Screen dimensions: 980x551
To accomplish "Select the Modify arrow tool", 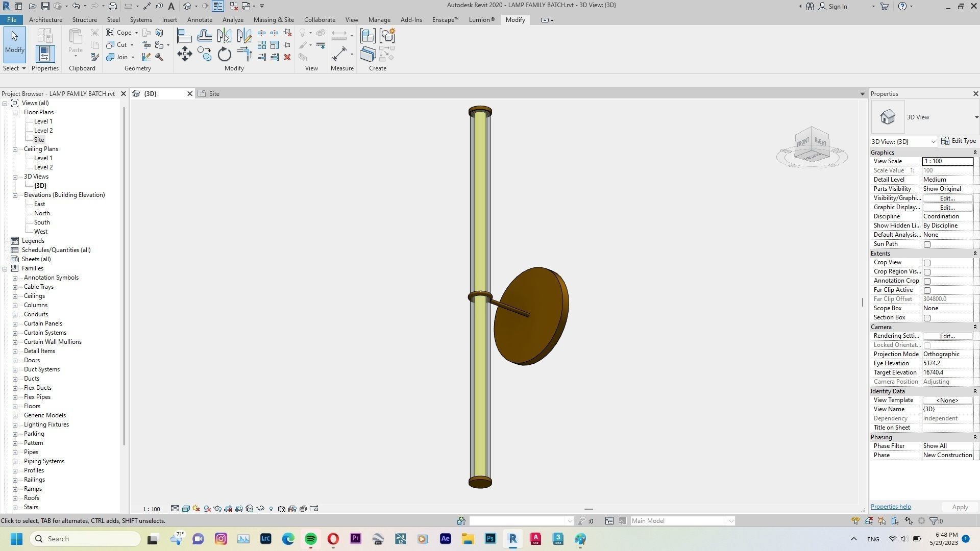I will click(x=14, y=45).
